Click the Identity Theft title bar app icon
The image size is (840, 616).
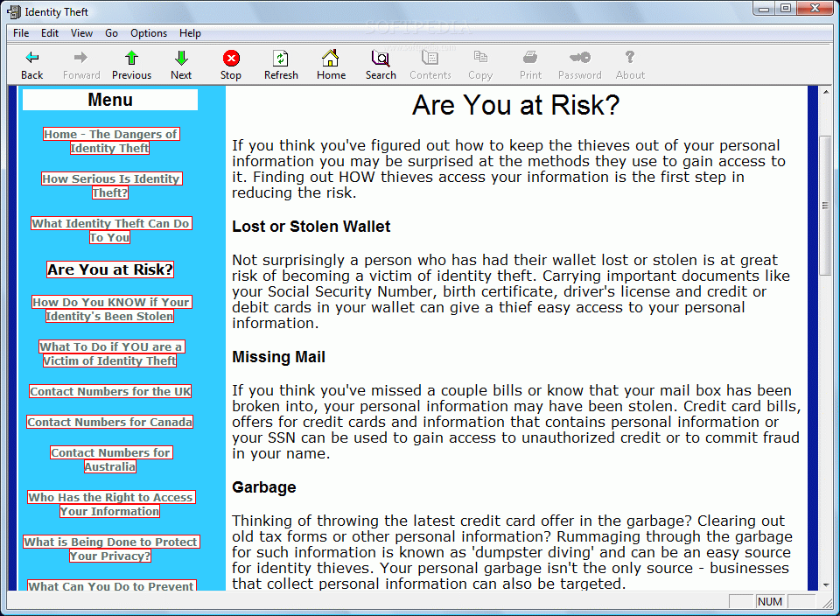point(14,11)
